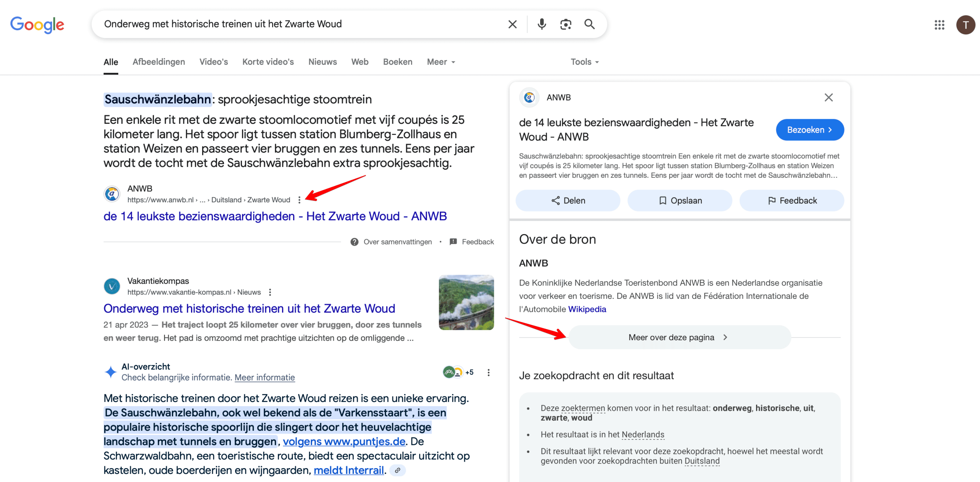Click link chip icon after Interrail
This screenshot has height=482, width=980.
click(398, 470)
